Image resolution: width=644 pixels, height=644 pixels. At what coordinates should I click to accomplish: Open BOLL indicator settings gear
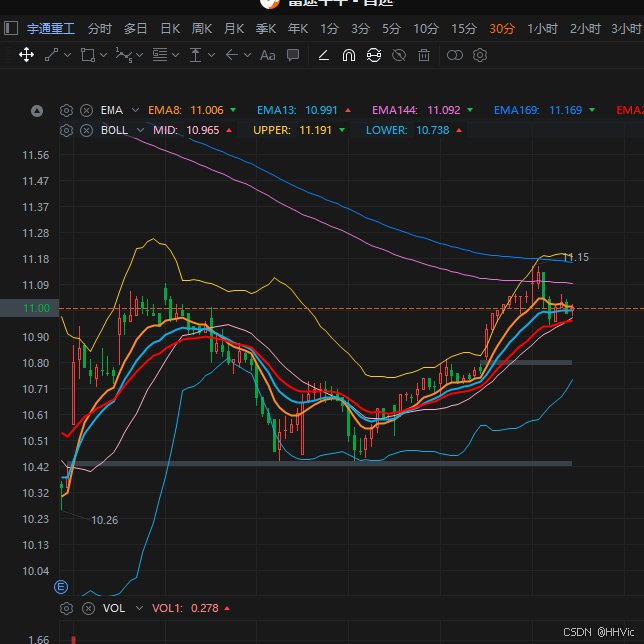66,131
